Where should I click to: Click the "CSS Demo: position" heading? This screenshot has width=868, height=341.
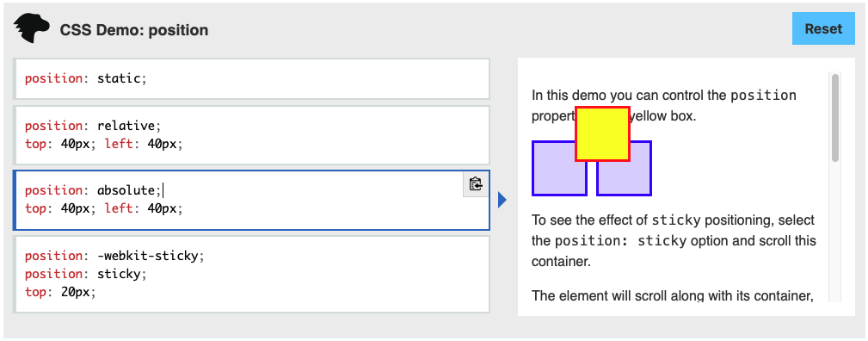click(x=134, y=30)
